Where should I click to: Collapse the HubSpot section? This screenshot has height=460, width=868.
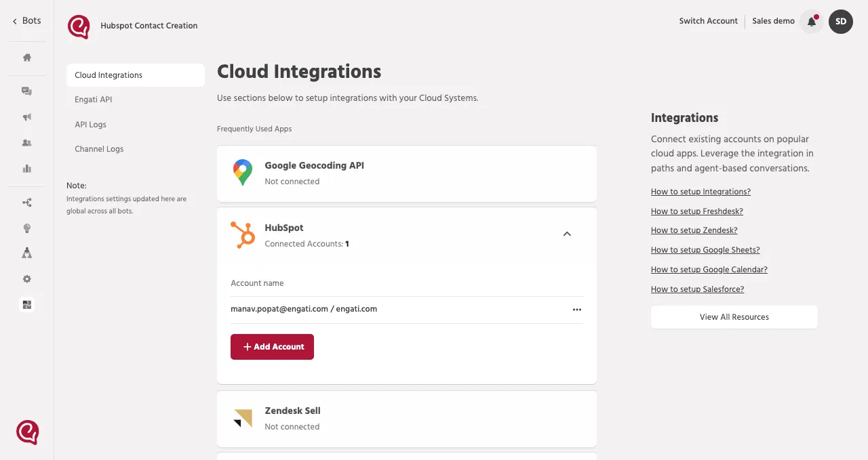568,234
